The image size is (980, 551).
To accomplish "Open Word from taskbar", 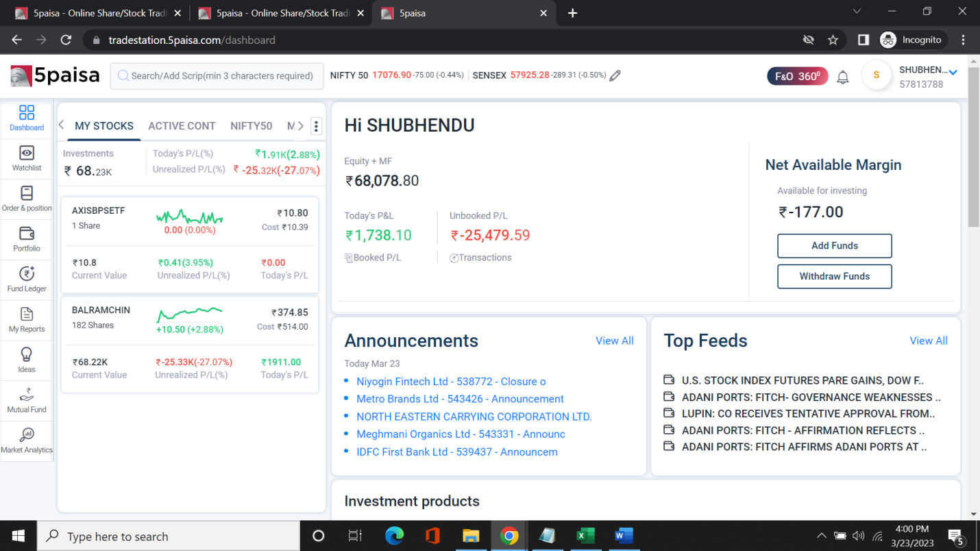I will tap(624, 536).
